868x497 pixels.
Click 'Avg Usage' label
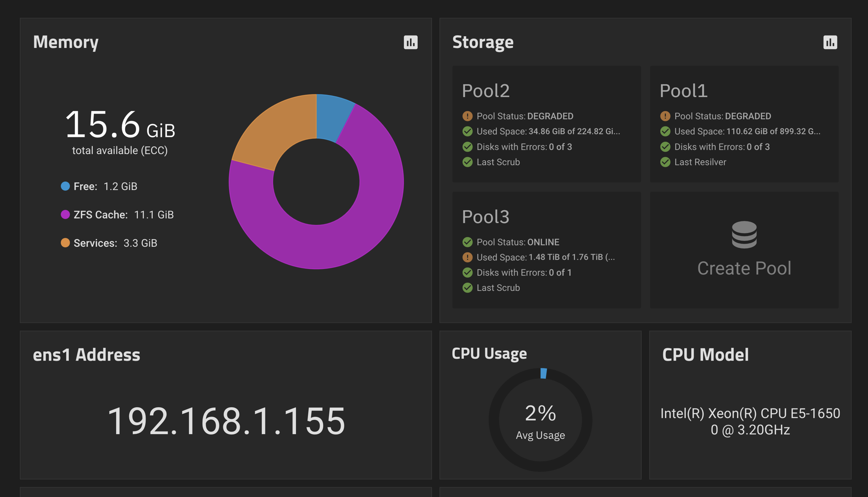(x=540, y=435)
